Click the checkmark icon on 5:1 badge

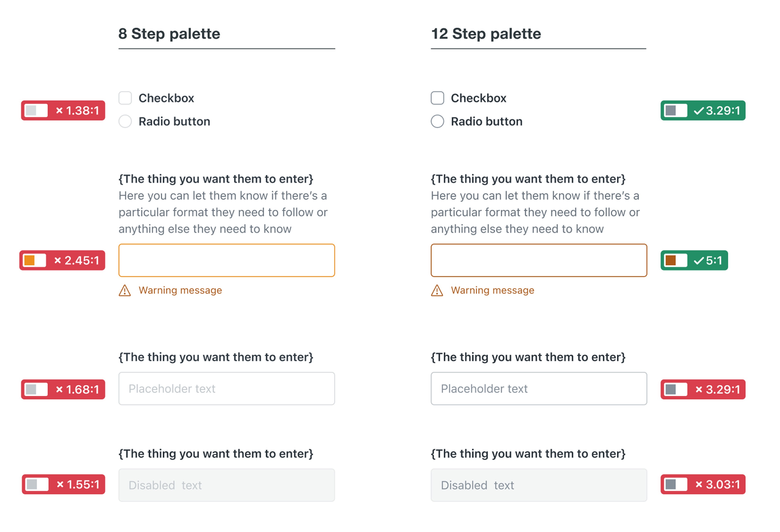point(699,261)
